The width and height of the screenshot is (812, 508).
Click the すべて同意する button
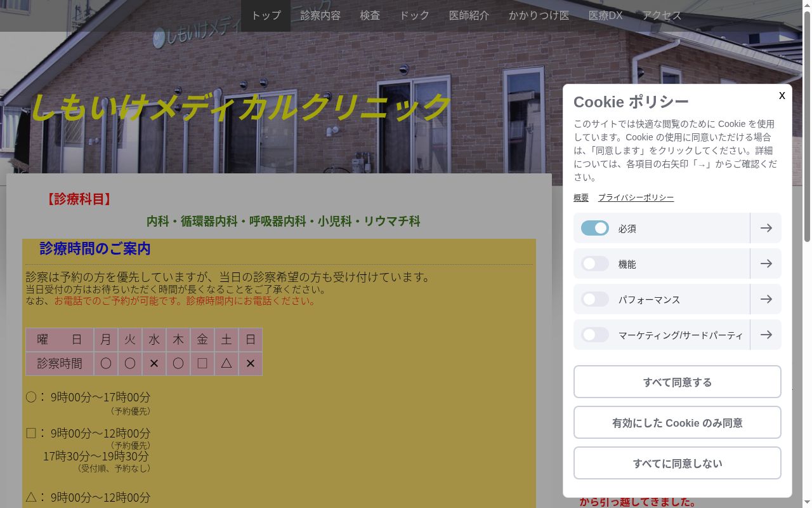[678, 382]
